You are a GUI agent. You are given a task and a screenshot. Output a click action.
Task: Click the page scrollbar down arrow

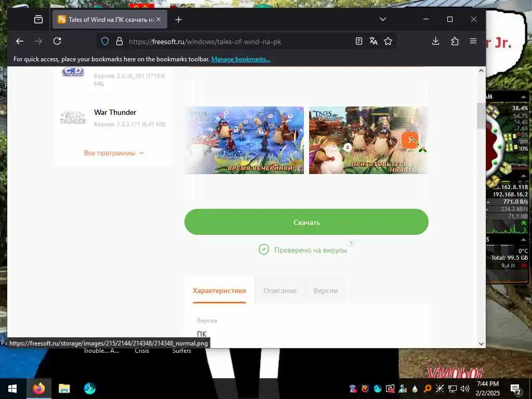(481, 343)
